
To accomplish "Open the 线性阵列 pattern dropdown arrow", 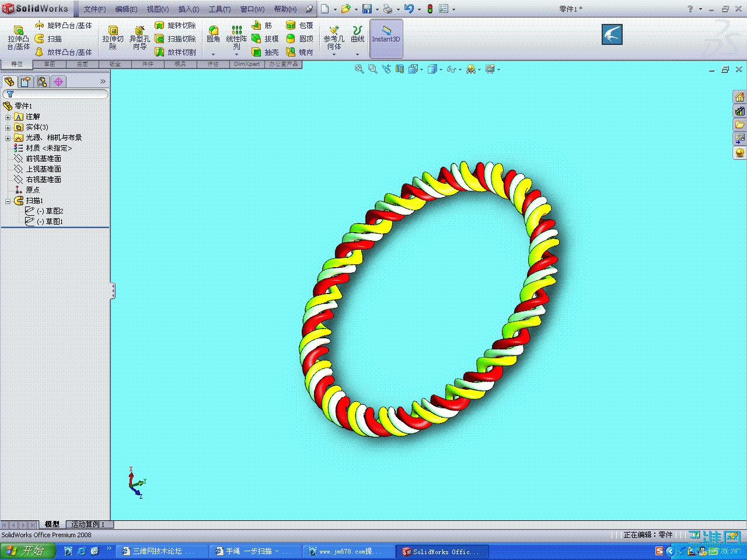I will [x=236, y=54].
